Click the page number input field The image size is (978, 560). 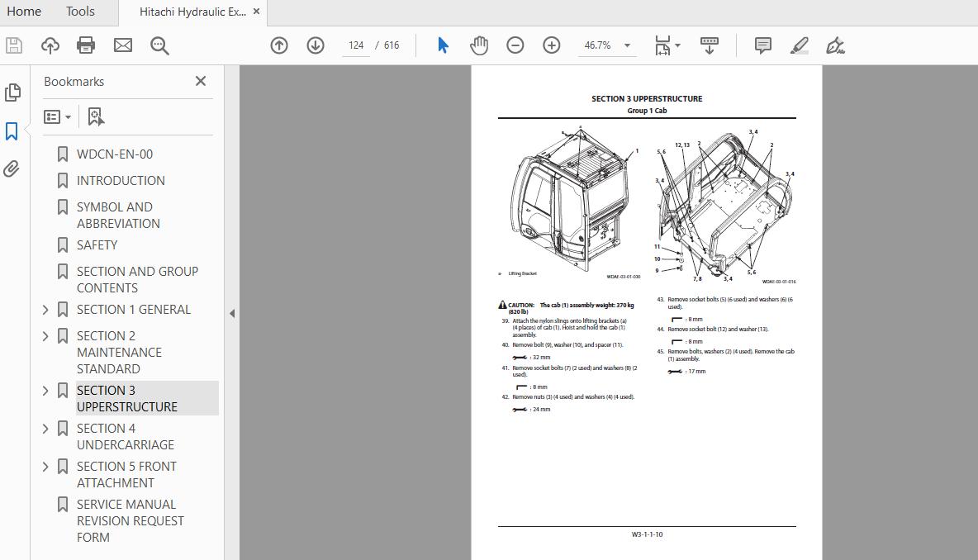(x=356, y=45)
